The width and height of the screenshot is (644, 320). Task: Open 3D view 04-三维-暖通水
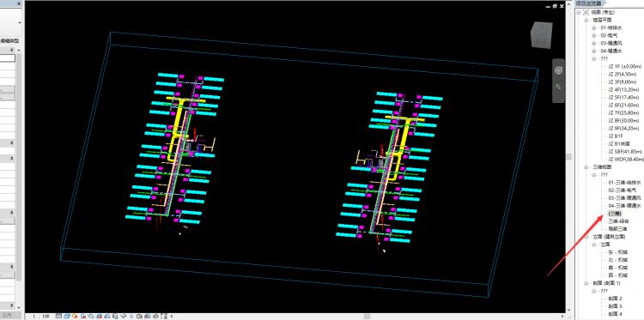click(x=625, y=206)
